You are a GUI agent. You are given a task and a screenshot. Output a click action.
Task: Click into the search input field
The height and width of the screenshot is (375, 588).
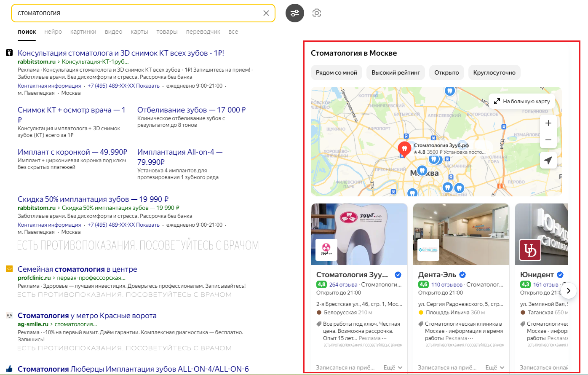135,13
